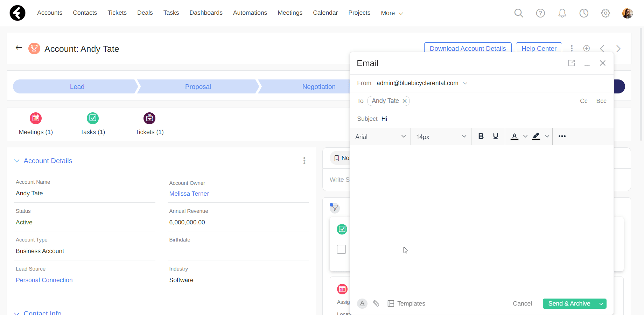Attach a file with paperclip icon
The height and width of the screenshot is (315, 644).
(x=376, y=303)
